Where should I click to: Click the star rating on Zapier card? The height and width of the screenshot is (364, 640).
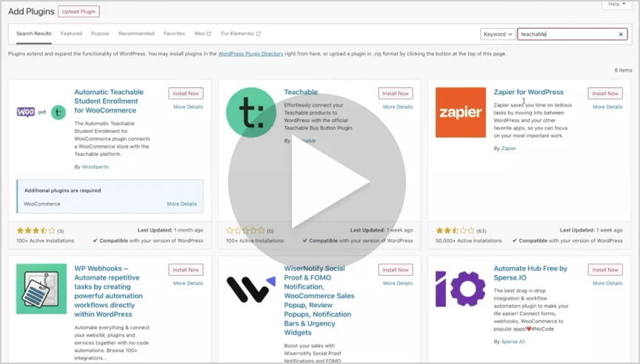tap(455, 231)
